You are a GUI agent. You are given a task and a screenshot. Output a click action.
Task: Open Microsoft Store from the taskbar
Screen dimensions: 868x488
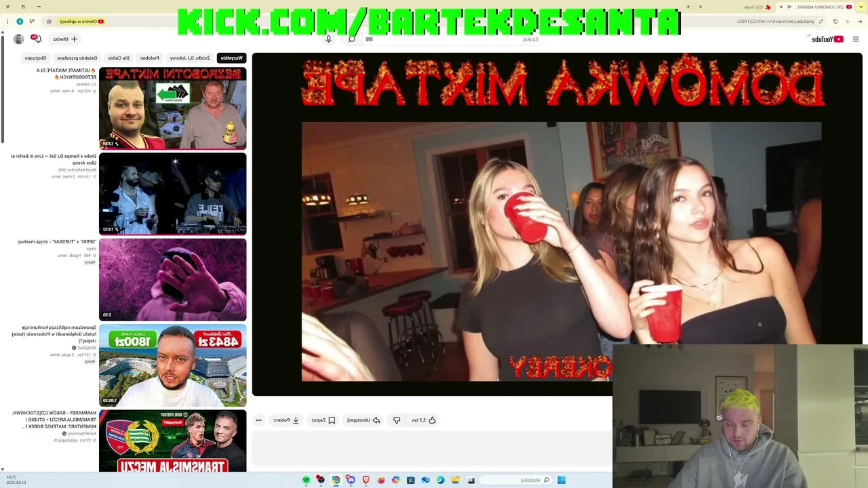[411, 481]
